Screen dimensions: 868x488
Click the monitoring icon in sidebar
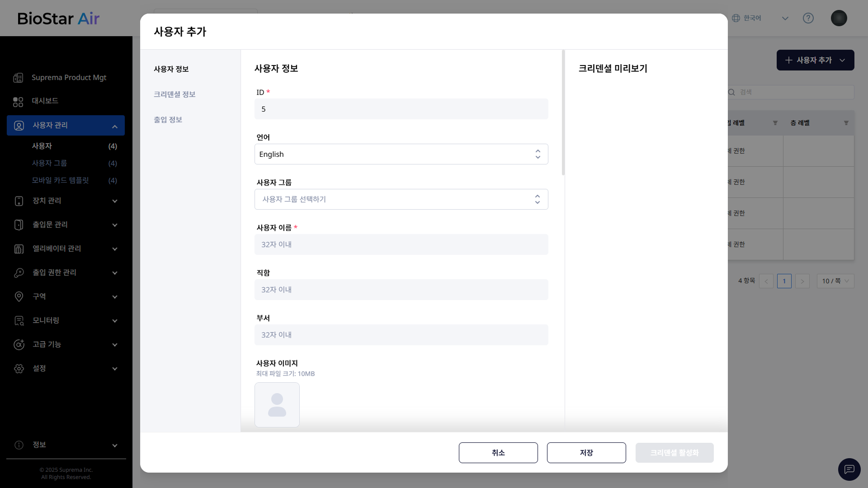click(19, 321)
